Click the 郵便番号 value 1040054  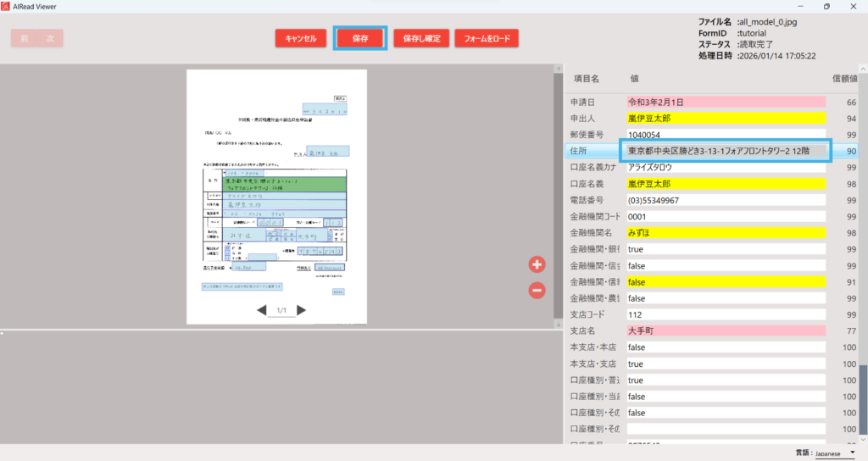click(x=725, y=135)
